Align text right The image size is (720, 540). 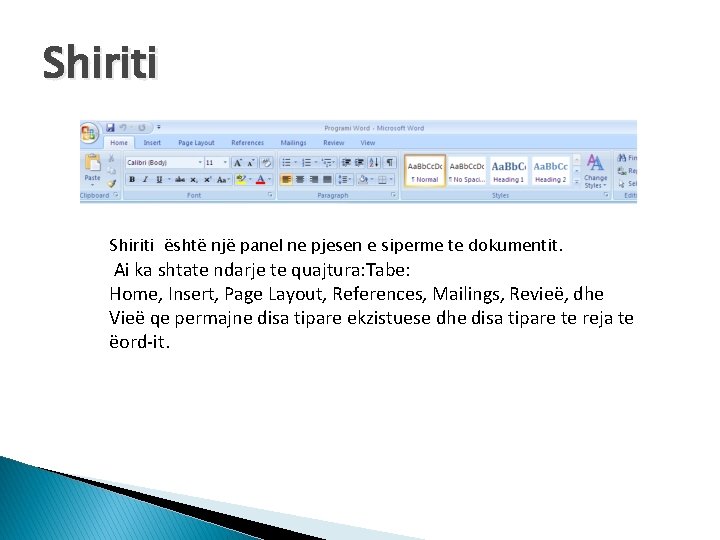[x=314, y=180]
